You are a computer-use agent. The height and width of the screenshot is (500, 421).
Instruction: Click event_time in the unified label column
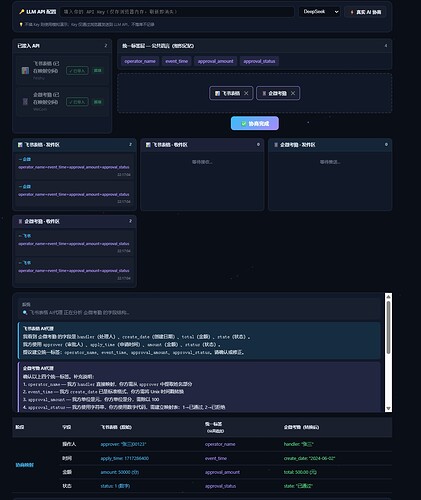click(216, 458)
